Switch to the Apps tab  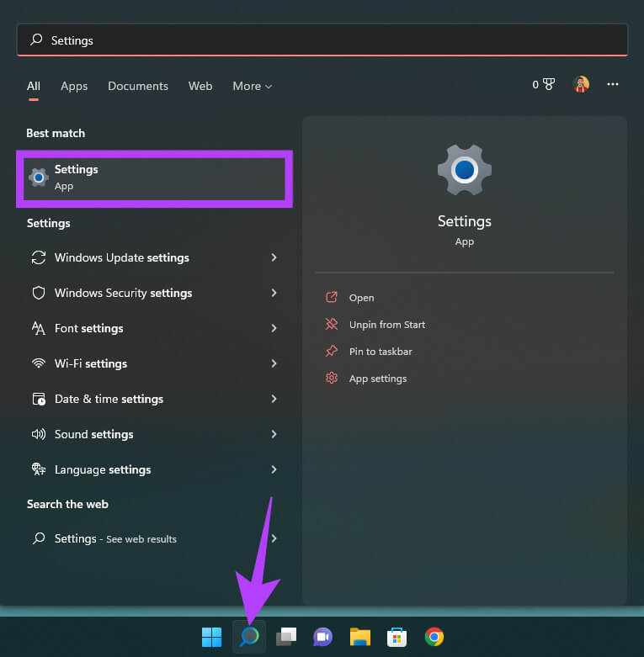click(74, 86)
